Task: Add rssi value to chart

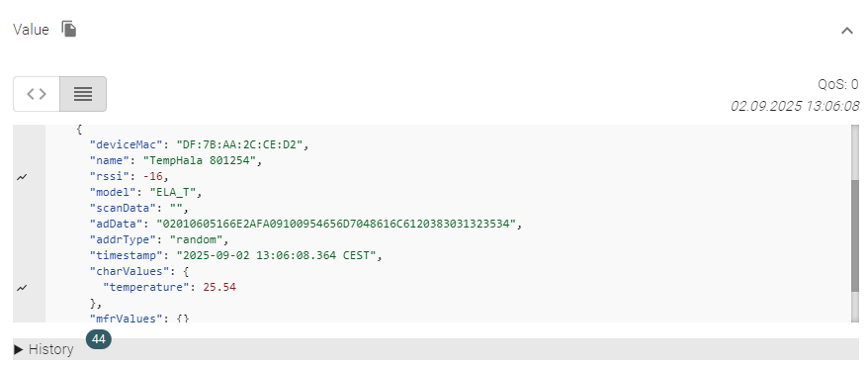Action: pyautogui.click(x=22, y=177)
